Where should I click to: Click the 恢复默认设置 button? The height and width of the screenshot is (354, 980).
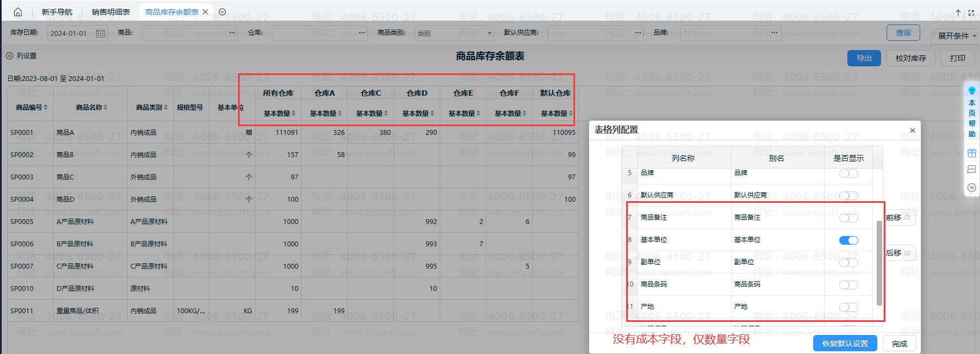coord(845,344)
